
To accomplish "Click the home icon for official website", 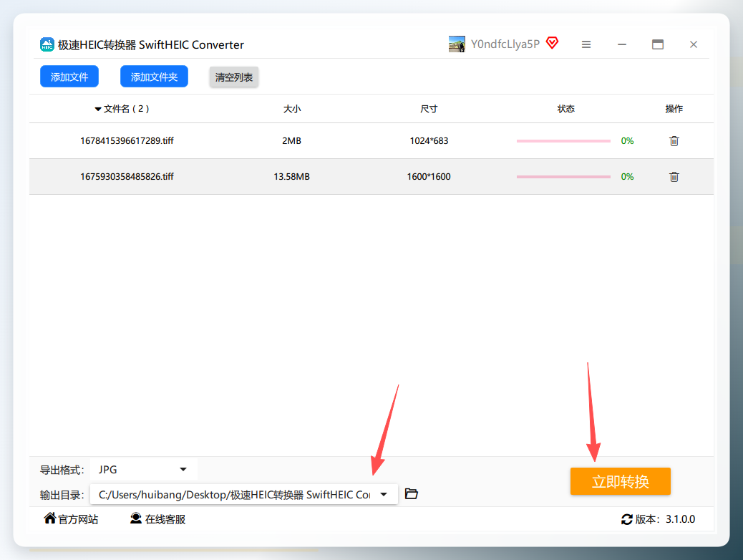I will click(x=50, y=518).
